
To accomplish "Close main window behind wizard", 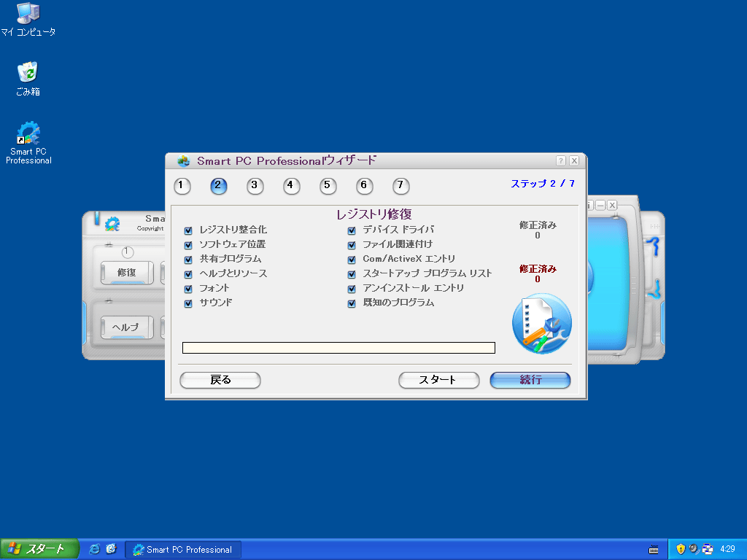I will [x=612, y=205].
